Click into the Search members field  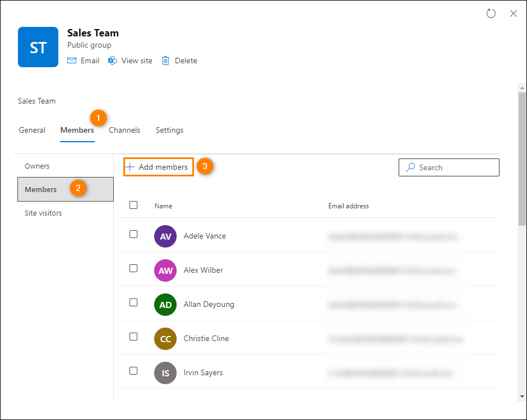(449, 167)
